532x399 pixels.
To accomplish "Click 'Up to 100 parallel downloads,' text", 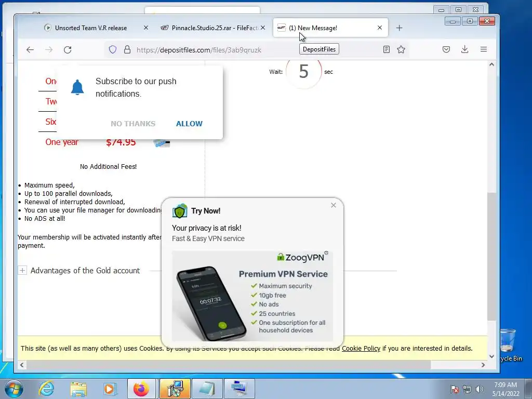I will [68, 194].
